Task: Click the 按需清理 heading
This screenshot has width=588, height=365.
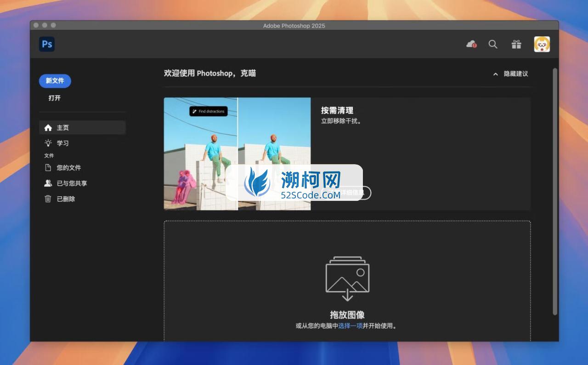Action: click(x=337, y=110)
